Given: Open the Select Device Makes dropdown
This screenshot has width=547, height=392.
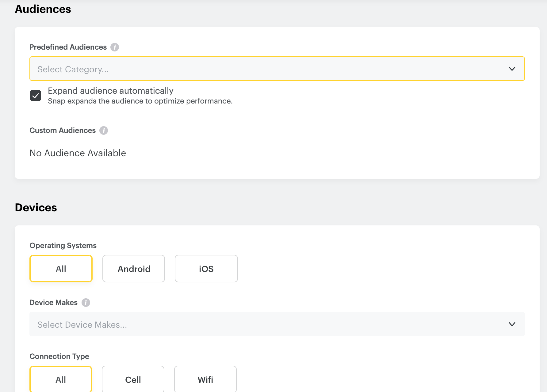Looking at the screenshot, I should [277, 324].
